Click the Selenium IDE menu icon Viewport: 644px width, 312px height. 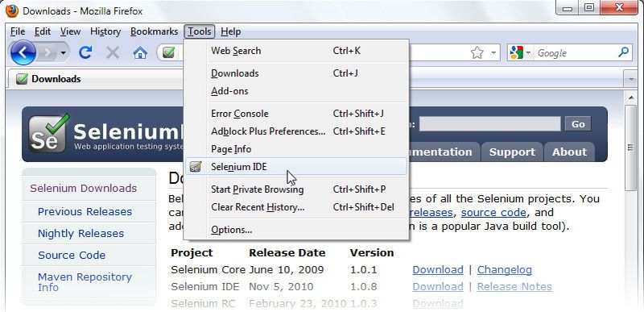pyautogui.click(x=196, y=167)
